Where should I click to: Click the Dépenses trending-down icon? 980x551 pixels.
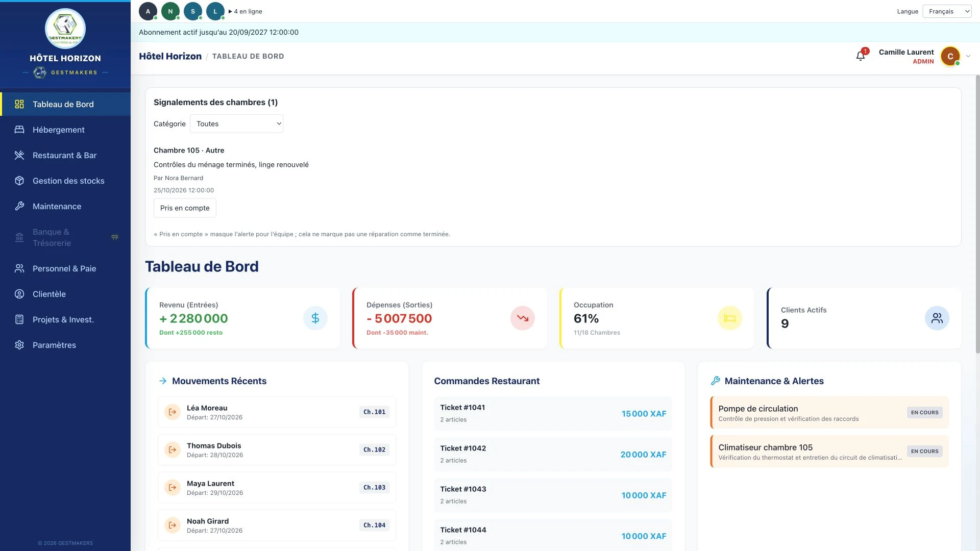coord(523,318)
